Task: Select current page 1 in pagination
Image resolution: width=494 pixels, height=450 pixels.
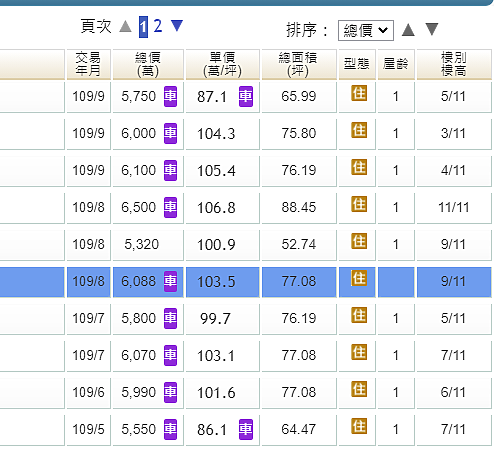Action: click(x=143, y=27)
